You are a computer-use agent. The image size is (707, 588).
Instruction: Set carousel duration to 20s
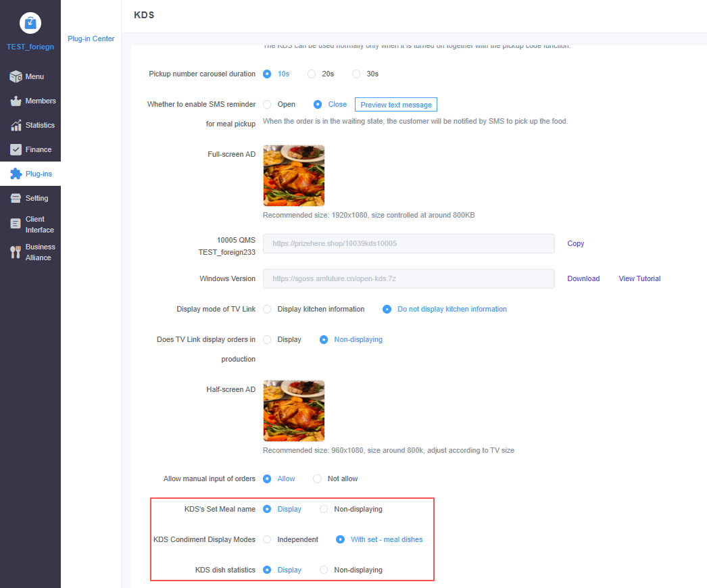pos(312,74)
